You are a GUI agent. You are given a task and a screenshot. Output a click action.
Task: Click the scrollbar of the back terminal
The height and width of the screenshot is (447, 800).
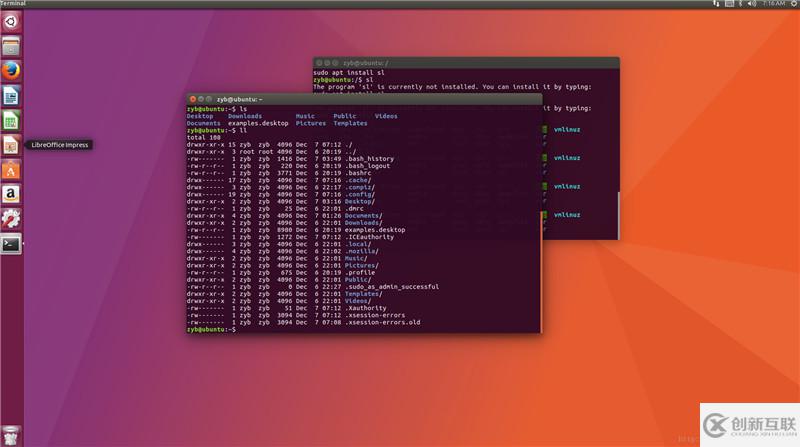(618, 215)
